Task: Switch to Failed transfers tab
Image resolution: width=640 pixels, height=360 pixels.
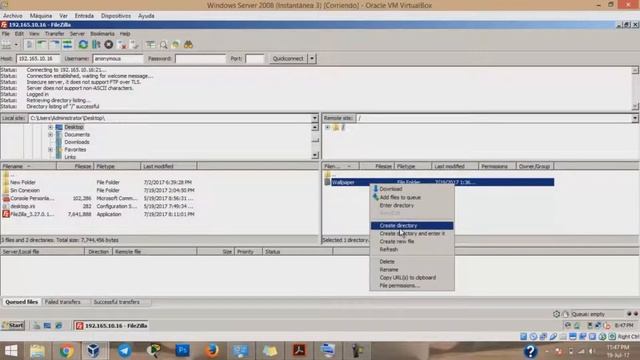Action: coord(62,302)
